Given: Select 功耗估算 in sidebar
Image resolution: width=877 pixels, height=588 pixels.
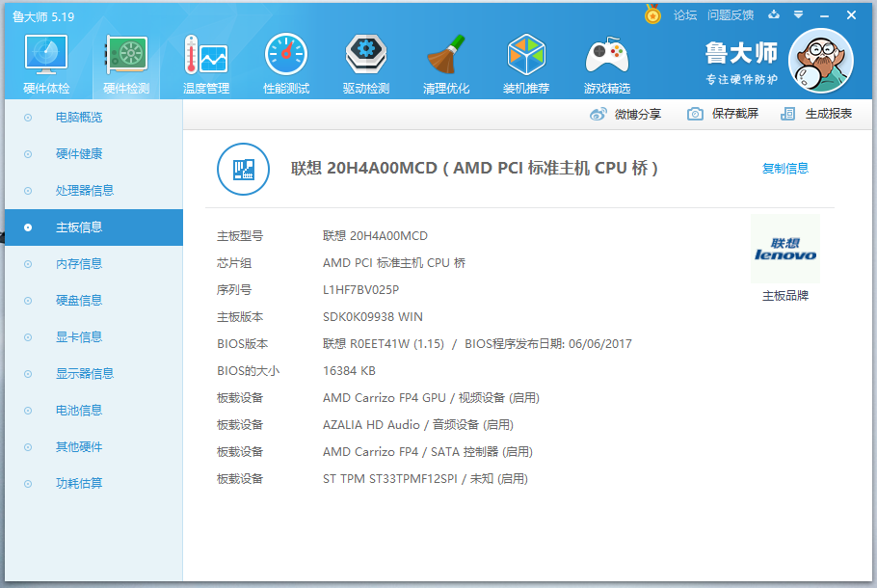Looking at the screenshot, I should (x=94, y=483).
